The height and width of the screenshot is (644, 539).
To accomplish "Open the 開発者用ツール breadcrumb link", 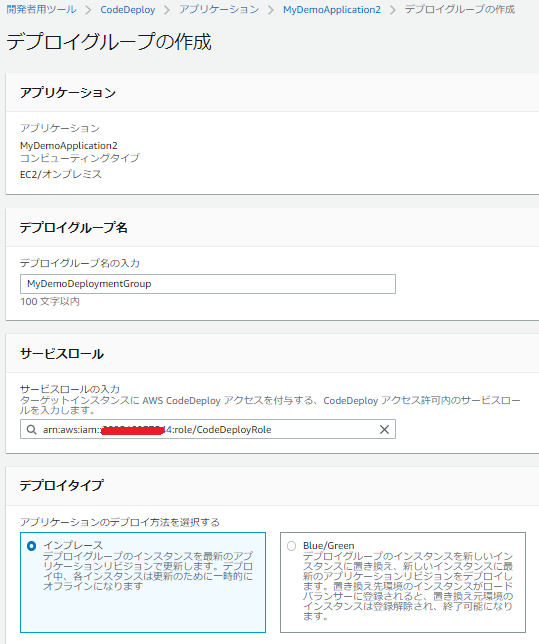I will pos(41,9).
